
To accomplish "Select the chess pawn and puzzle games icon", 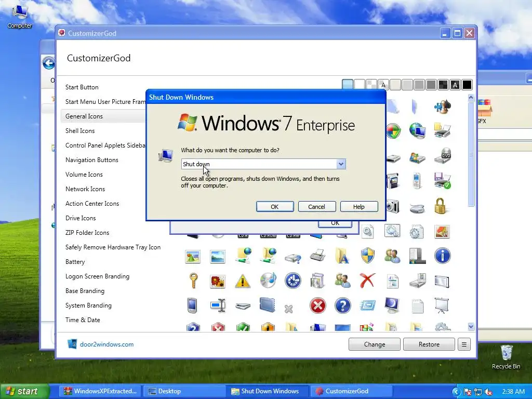I will pyautogui.click(x=442, y=106).
